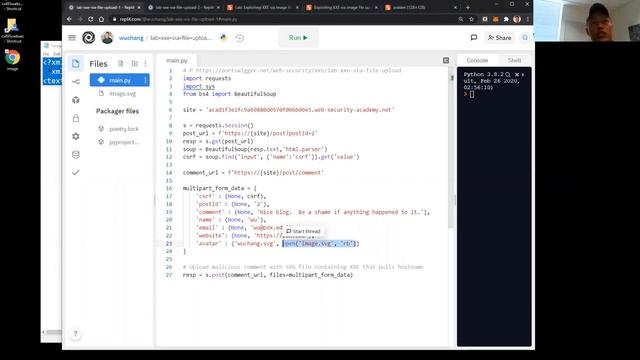Screen dimensions: 640x360
Task: Open the Unit tests checkmark sidebar icon
Action: (x=76, y=173)
